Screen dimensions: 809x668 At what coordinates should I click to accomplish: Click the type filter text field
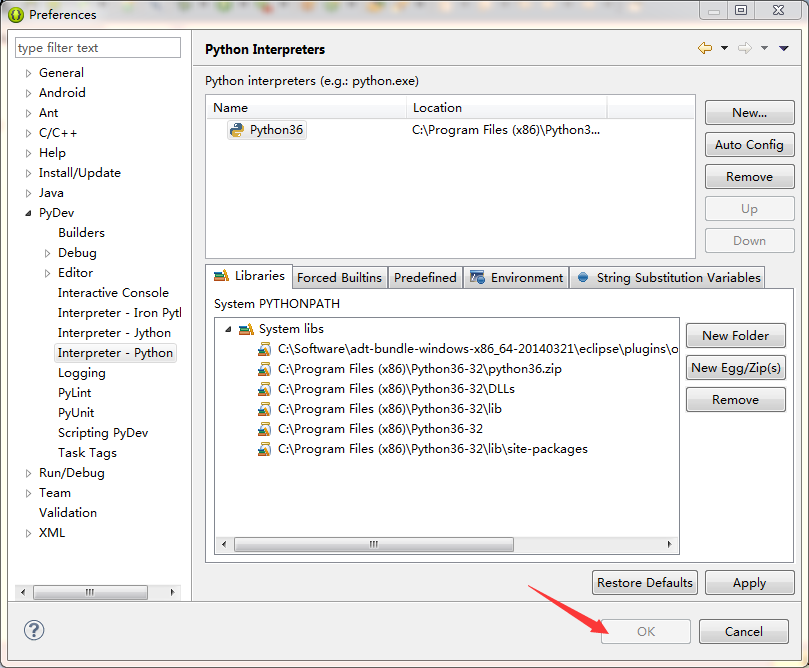pyautogui.click(x=98, y=48)
